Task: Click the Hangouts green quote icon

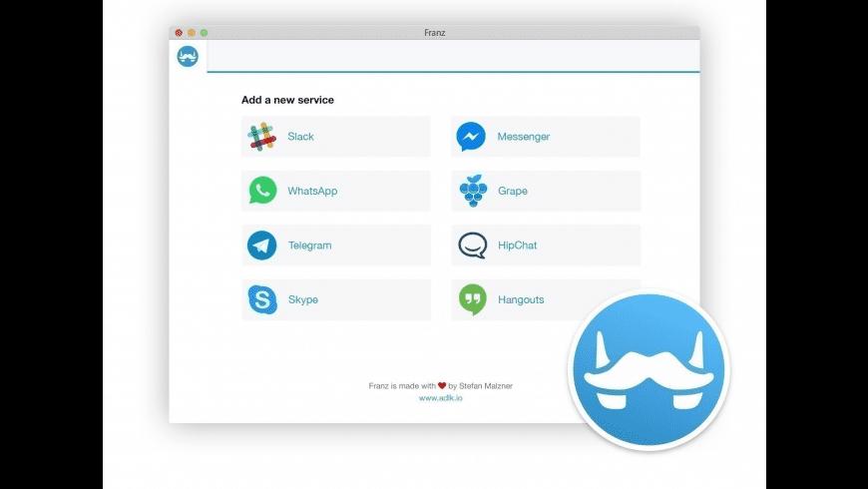Action: 473,299
